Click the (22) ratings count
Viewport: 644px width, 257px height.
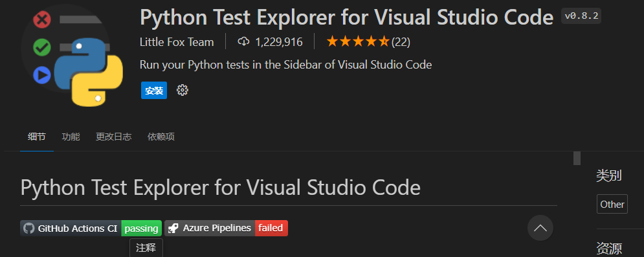pos(401,42)
